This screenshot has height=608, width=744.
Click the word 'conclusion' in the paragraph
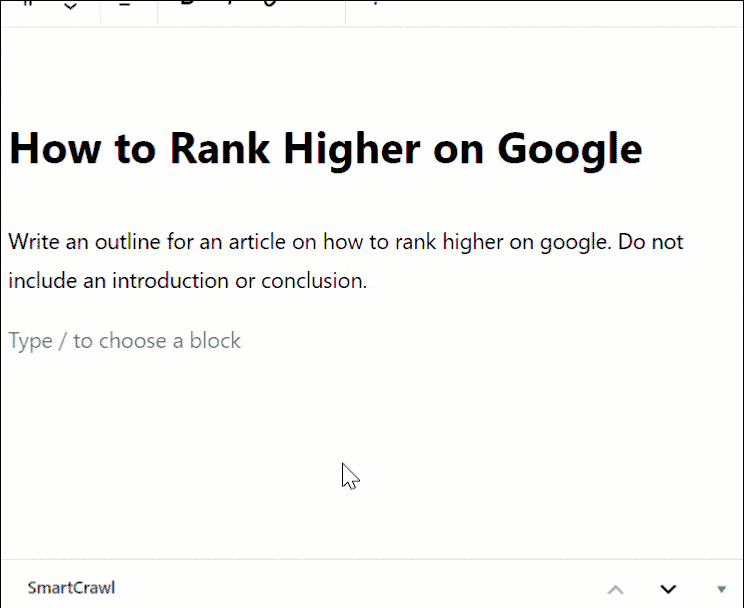tap(312, 281)
